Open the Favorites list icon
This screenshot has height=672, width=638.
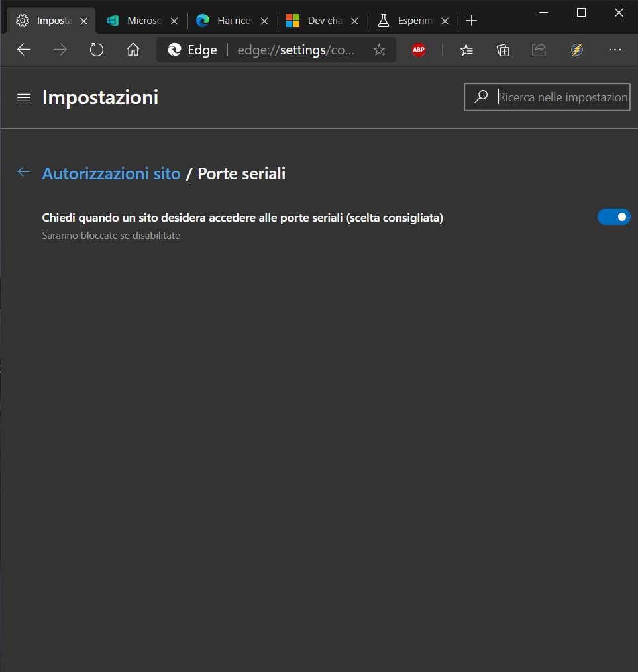coord(466,50)
